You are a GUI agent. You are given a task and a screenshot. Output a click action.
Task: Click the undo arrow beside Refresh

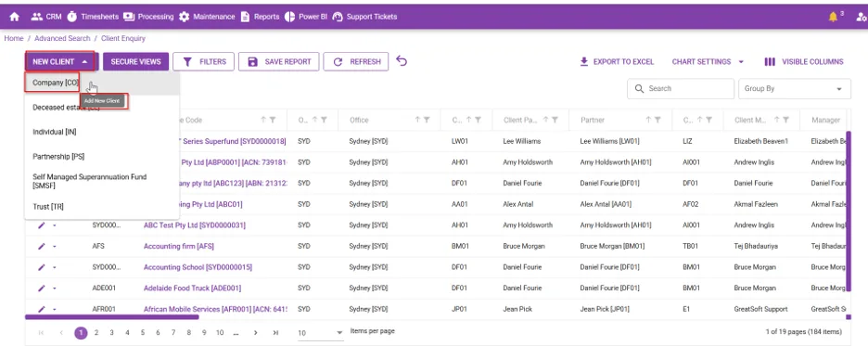402,61
